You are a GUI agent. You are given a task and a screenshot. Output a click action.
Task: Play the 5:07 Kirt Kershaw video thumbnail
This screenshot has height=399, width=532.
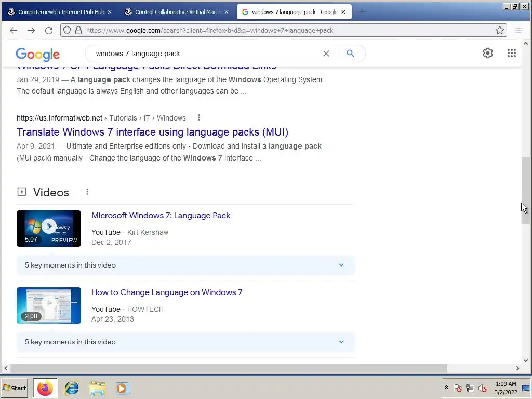pyautogui.click(x=49, y=229)
